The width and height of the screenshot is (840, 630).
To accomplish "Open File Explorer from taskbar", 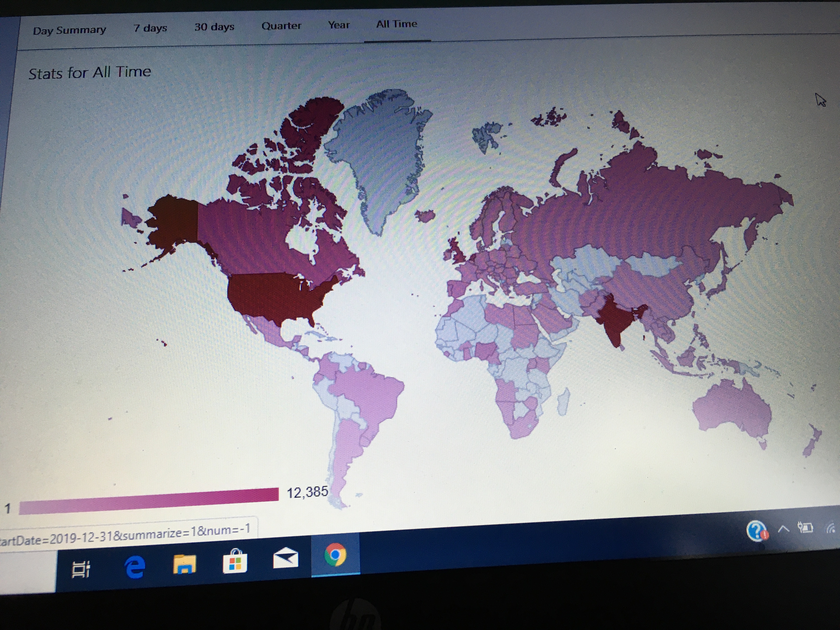I will 184,564.
